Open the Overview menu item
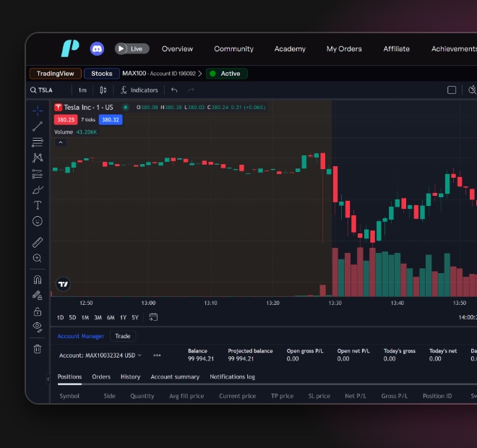 coord(177,48)
